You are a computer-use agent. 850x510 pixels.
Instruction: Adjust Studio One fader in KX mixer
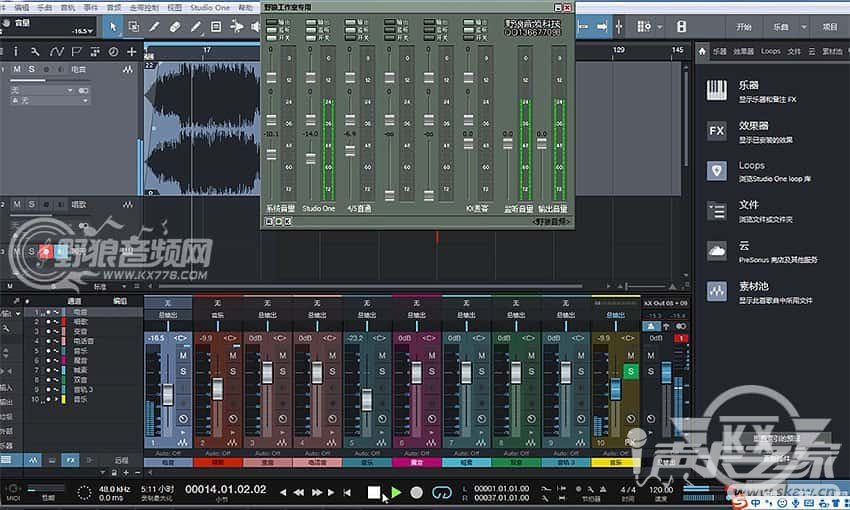coord(310,158)
